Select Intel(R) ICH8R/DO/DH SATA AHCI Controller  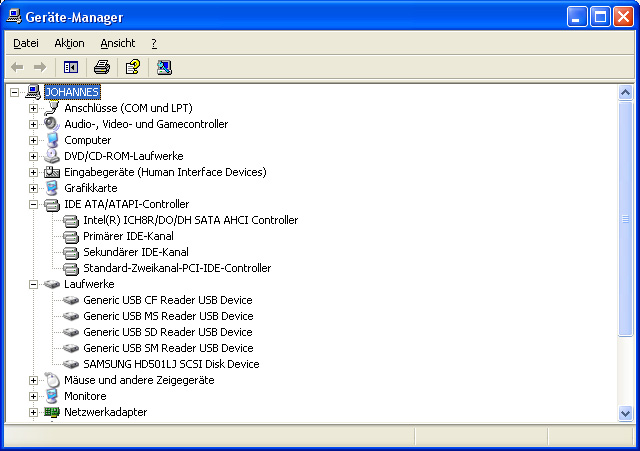(191, 220)
